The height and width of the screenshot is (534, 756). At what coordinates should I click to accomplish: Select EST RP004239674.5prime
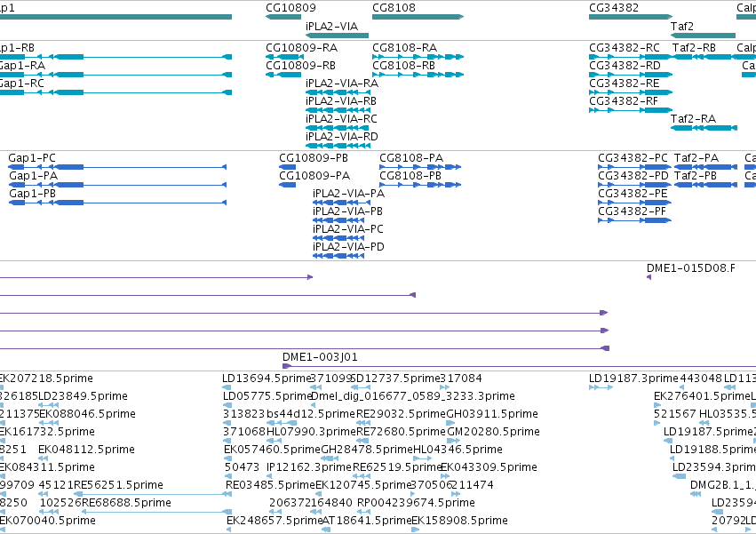click(x=416, y=504)
